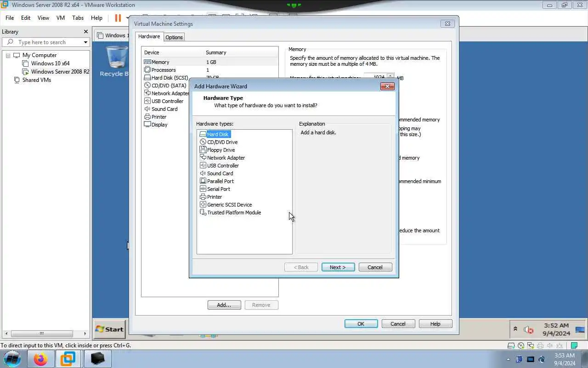This screenshot has height=368, width=588.
Task: Select Parallel Port hardware type
Action: [220, 181]
